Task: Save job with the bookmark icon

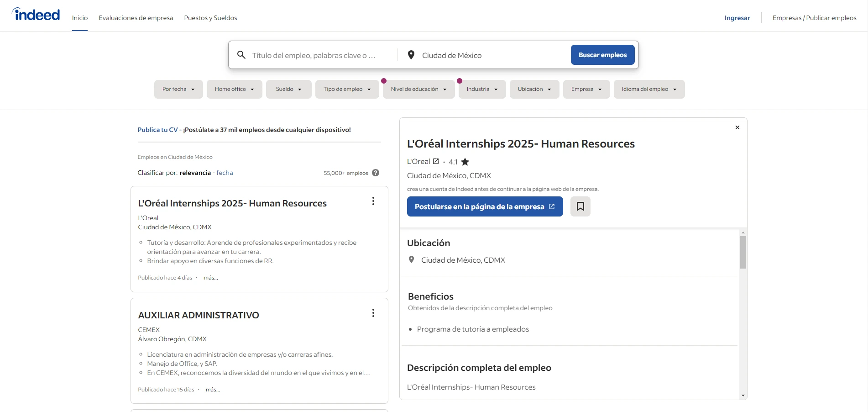Action: (x=580, y=206)
